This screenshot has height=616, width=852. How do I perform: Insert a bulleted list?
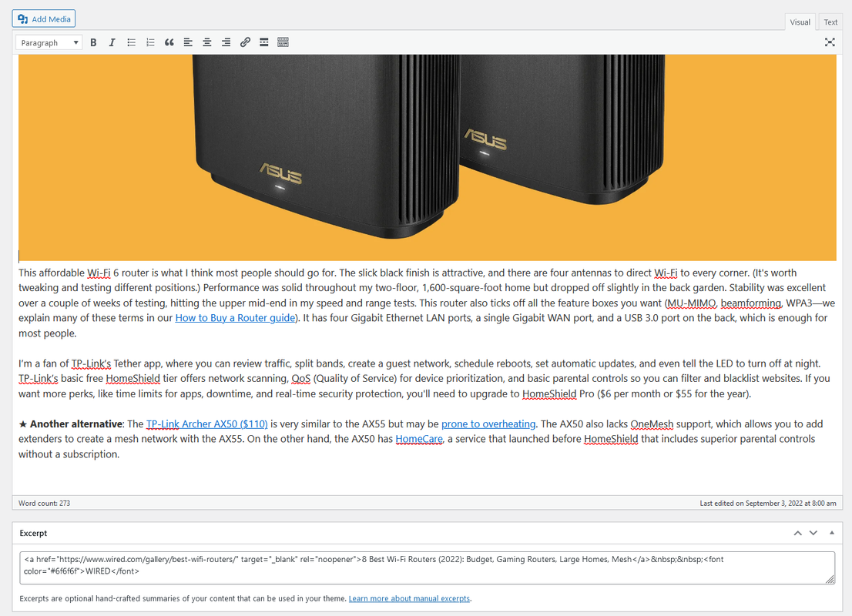pyautogui.click(x=132, y=42)
